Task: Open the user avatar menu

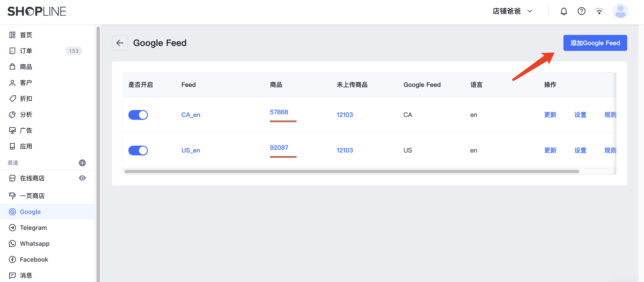Action: (620, 11)
